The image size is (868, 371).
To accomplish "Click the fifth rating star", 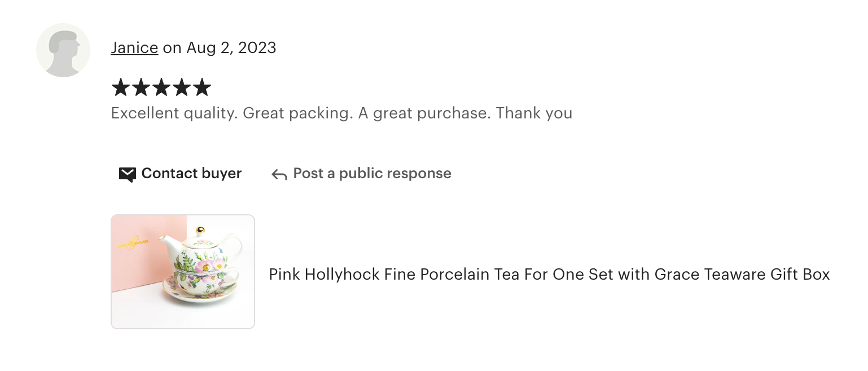I will 202,88.
